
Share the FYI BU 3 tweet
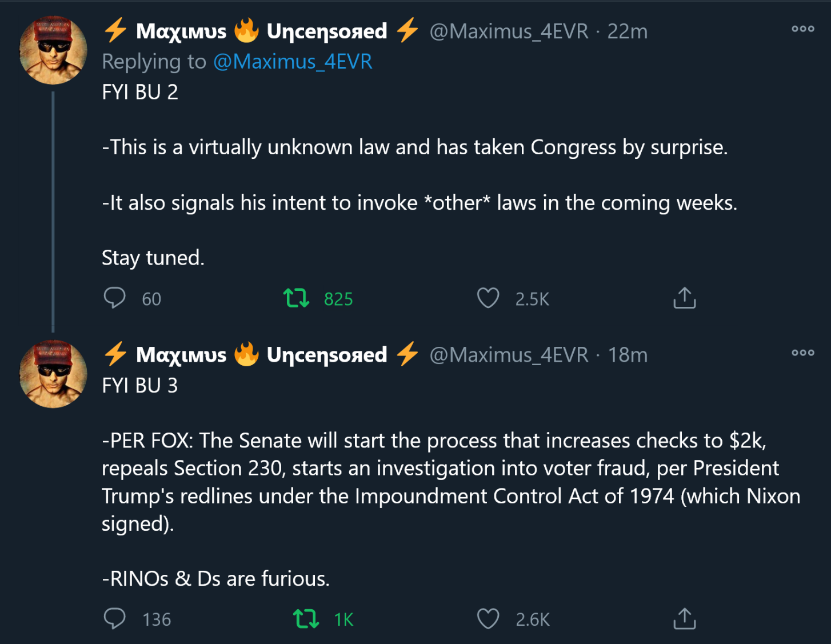684,619
